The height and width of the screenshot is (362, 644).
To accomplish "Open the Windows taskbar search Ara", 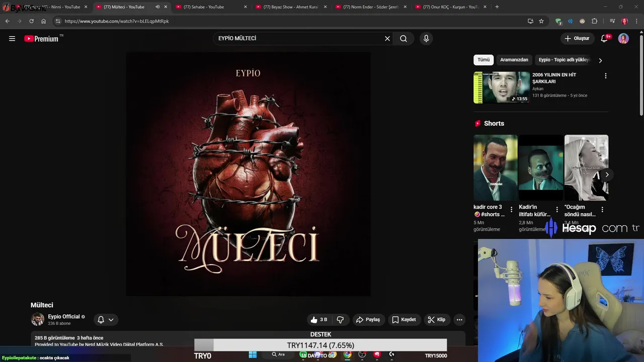I will pos(278,354).
